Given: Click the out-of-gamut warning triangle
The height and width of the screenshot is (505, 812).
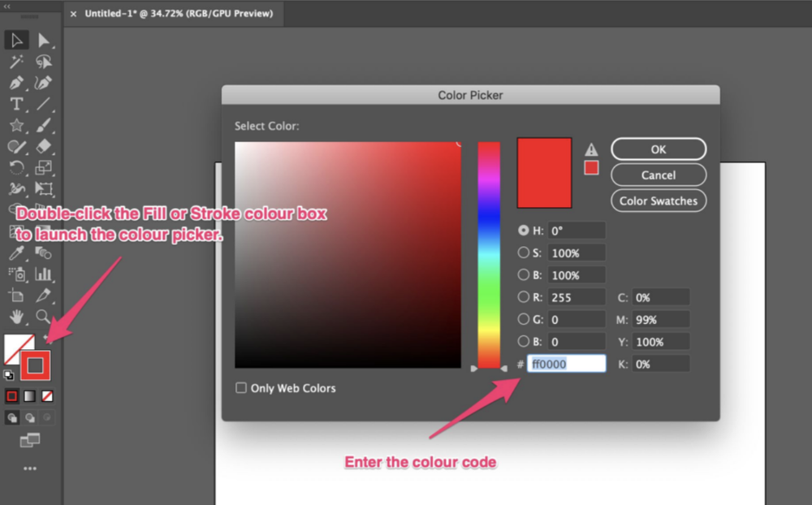Looking at the screenshot, I should [591, 149].
